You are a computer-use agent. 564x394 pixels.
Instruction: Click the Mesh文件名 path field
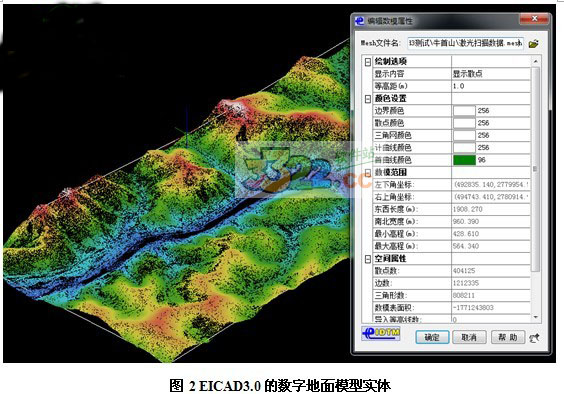[x=465, y=43]
